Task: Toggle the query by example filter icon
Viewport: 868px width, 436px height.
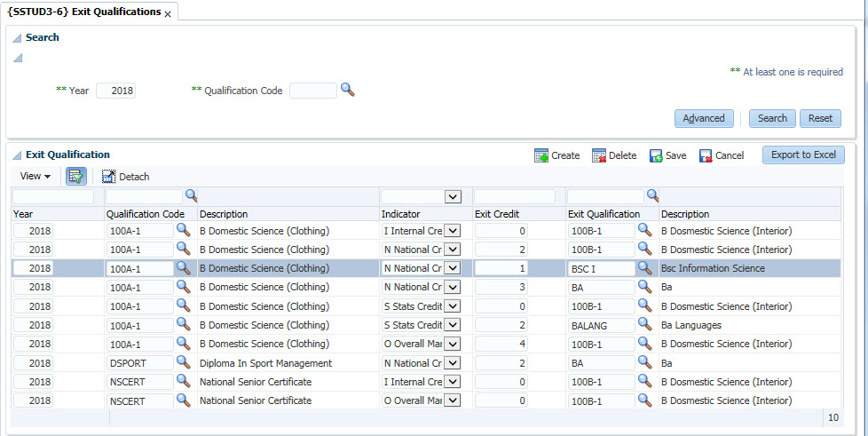Action: click(76, 176)
